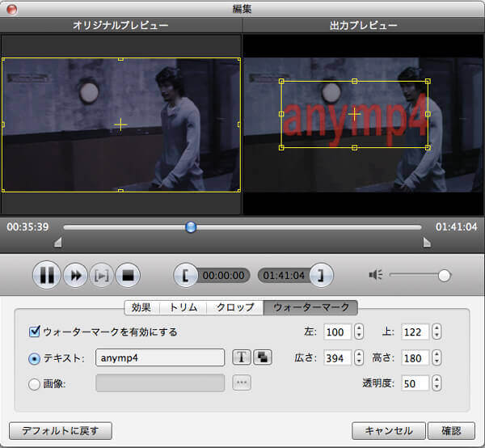The width and height of the screenshot is (485, 448).
Task: Switch to the クロップ tab
Action: 234,307
